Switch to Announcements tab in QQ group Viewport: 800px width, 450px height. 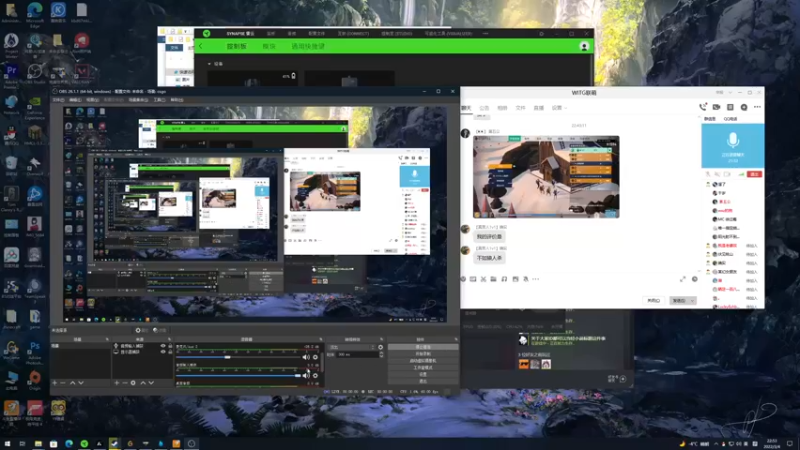point(484,108)
